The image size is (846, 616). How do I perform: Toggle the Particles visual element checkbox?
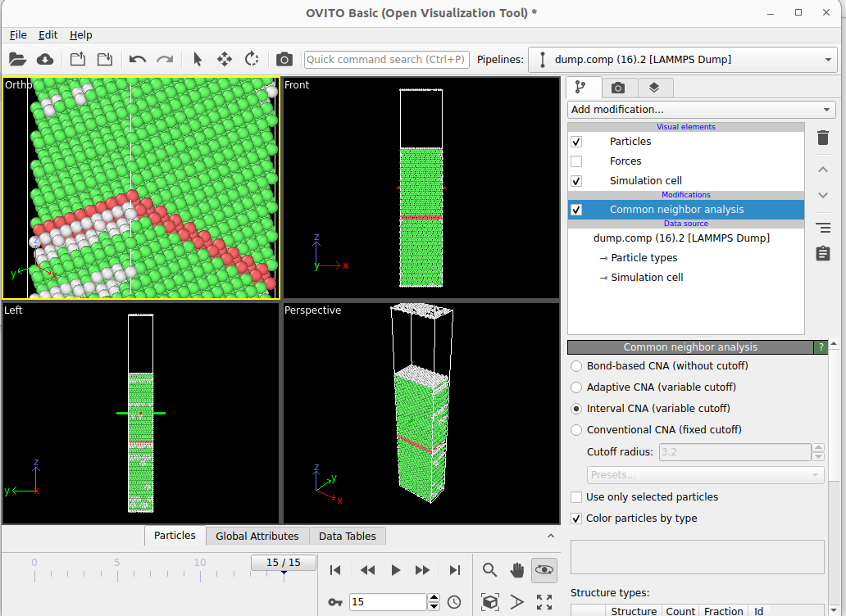pyautogui.click(x=576, y=142)
